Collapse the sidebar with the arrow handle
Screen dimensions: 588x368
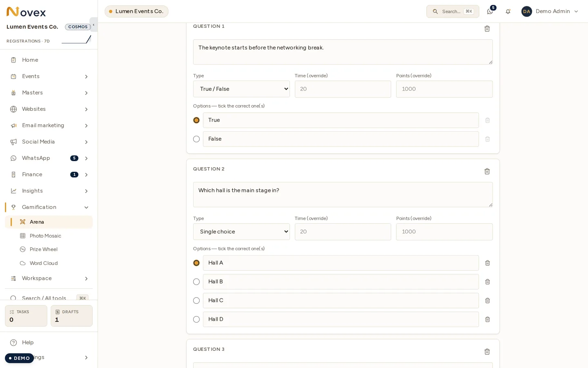click(94, 25)
